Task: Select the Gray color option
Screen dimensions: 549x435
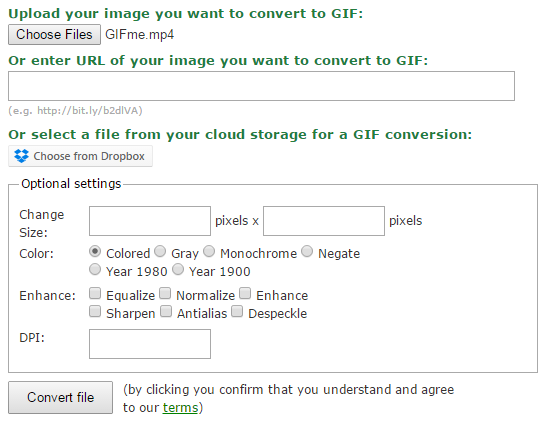Action: click(x=160, y=251)
